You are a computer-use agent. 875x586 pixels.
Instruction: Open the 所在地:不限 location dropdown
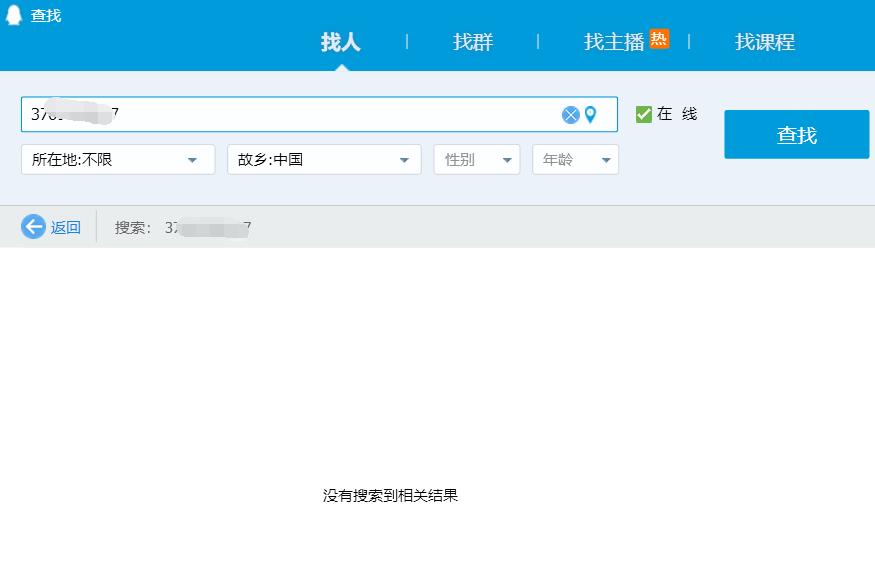tap(118, 160)
